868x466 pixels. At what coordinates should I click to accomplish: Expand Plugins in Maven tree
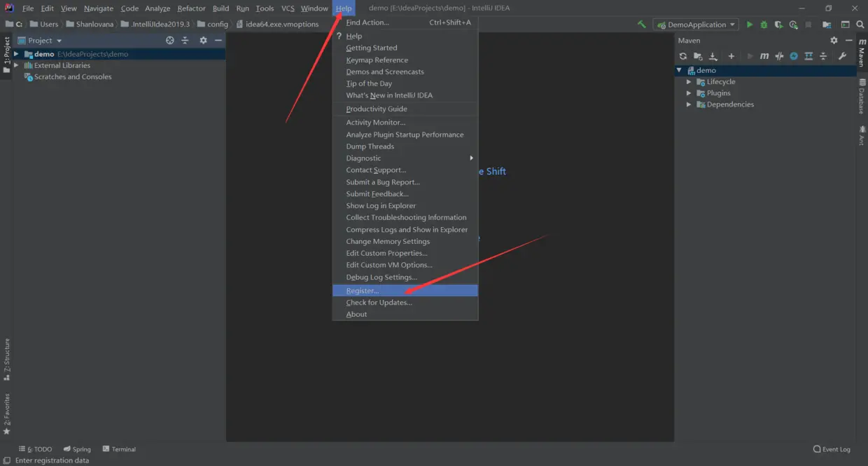point(689,93)
